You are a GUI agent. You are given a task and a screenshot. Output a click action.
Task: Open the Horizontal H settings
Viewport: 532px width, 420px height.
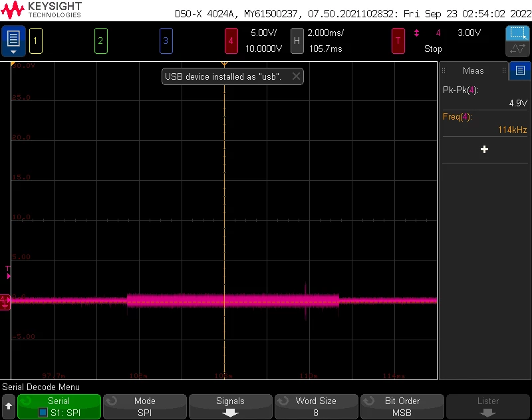point(297,41)
